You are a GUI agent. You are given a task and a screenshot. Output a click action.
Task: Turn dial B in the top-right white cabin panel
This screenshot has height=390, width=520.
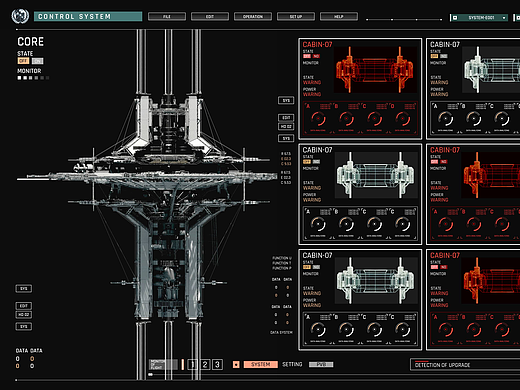point(474,118)
